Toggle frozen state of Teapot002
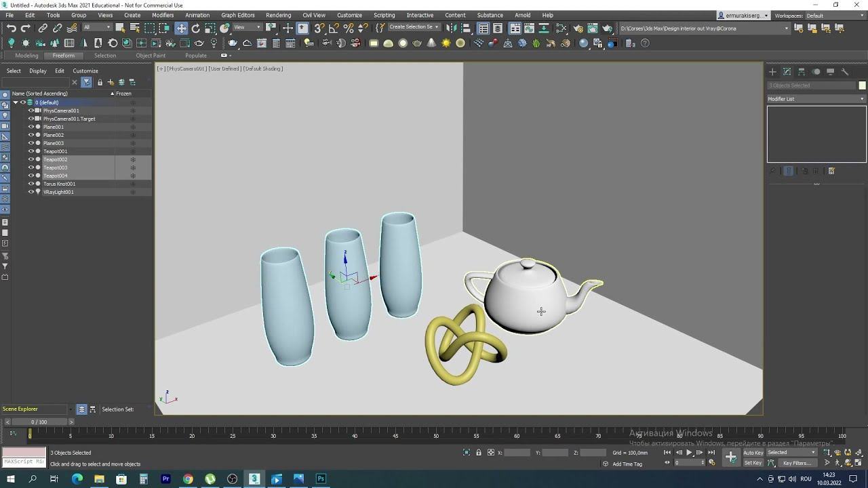The image size is (868, 488). click(x=133, y=159)
